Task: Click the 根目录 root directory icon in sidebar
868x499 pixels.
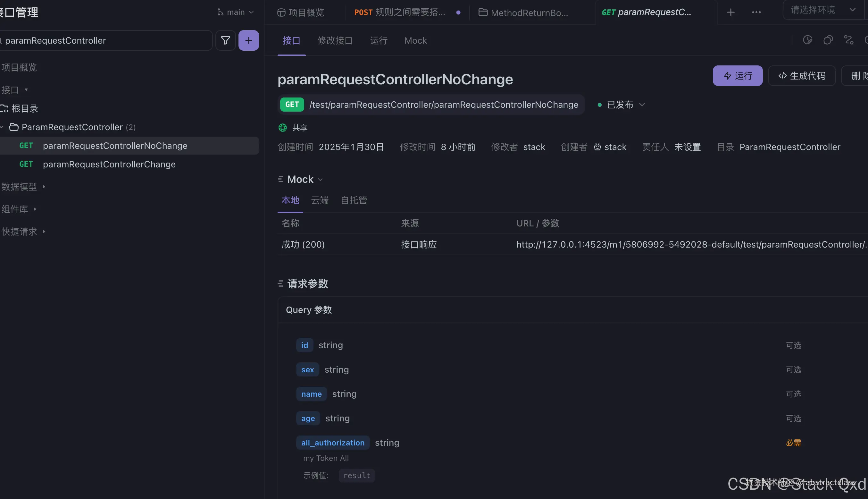Action: tap(4, 108)
